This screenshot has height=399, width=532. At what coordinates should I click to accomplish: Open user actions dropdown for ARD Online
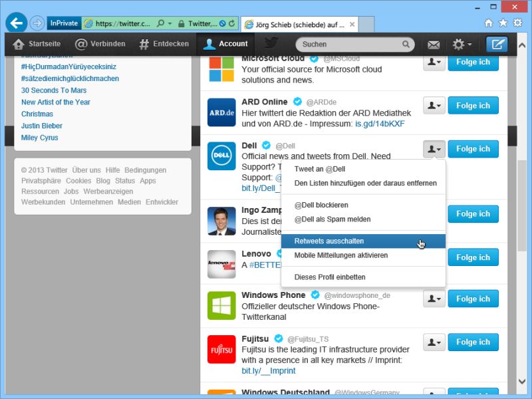tap(434, 106)
